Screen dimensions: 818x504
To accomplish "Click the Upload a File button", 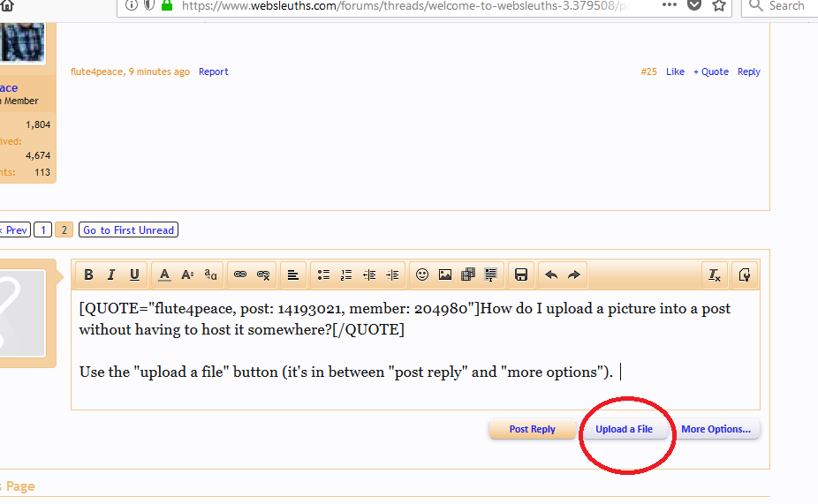I will (x=624, y=430).
